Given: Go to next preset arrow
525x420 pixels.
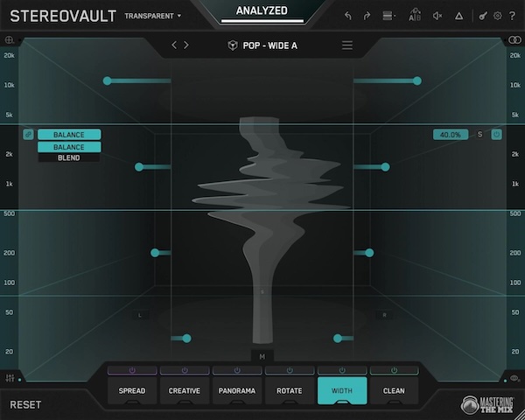Looking at the screenshot, I should [x=186, y=45].
